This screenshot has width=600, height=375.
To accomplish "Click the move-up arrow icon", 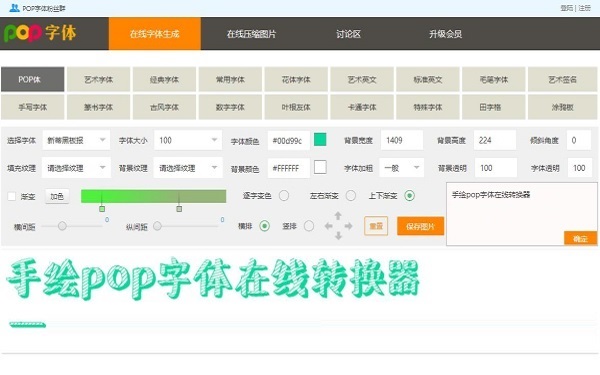I will (x=338, y=216).
